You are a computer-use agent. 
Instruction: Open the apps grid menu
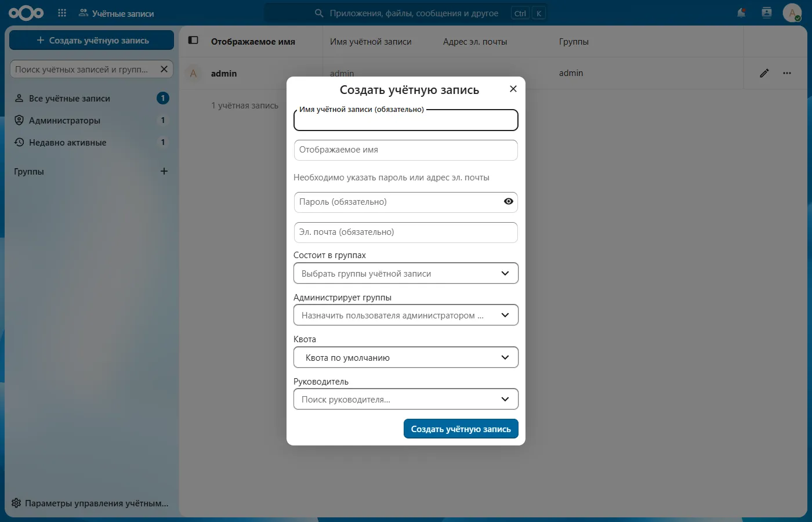tap(62, 13)
